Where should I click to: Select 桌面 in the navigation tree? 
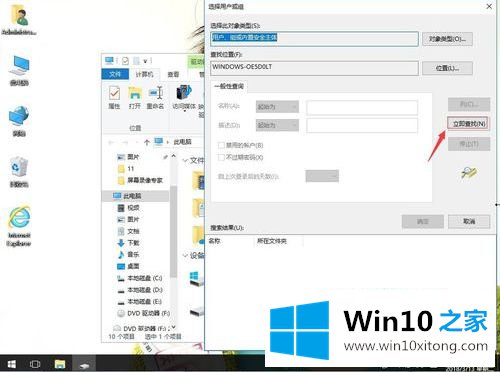click(x=129, y=266)
